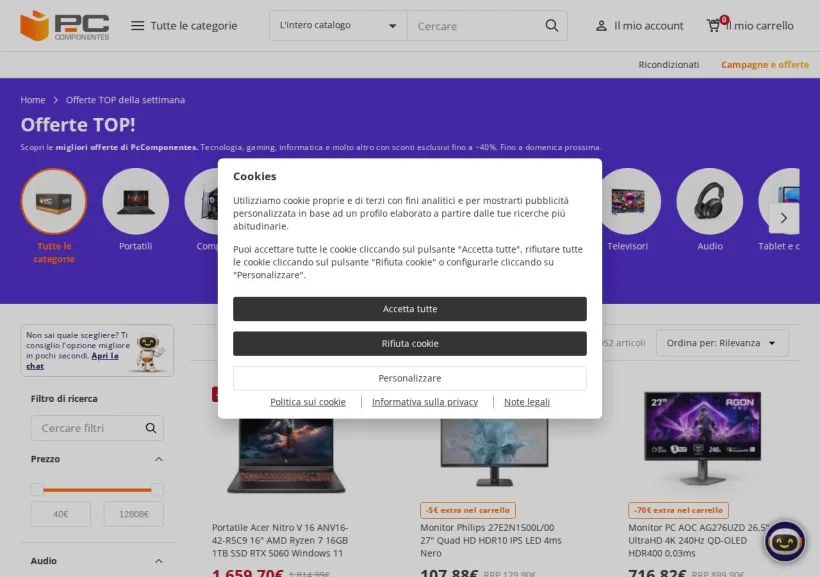The width and height of the screenshot is (820, 577).
Task: Click the minimum price 40€ field
Action: [61, 514]
